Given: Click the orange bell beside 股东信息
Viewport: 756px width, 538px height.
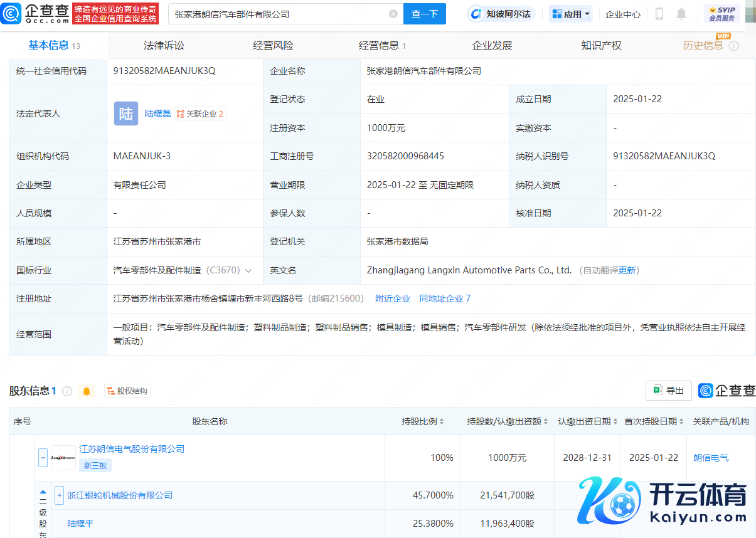Looking at the screenshot, I should tap(87, 391).
